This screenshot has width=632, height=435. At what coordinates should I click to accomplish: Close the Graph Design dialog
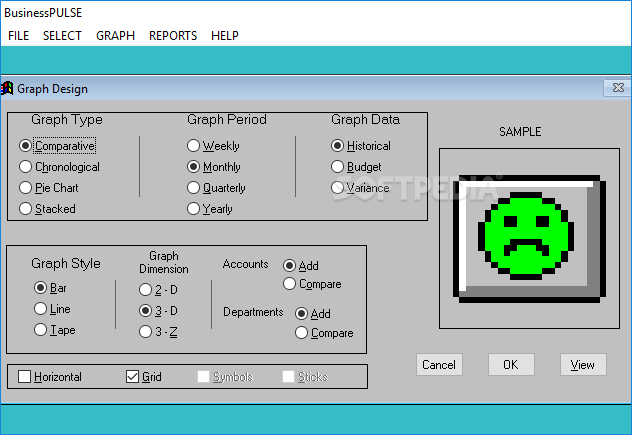tap(618, 87)
